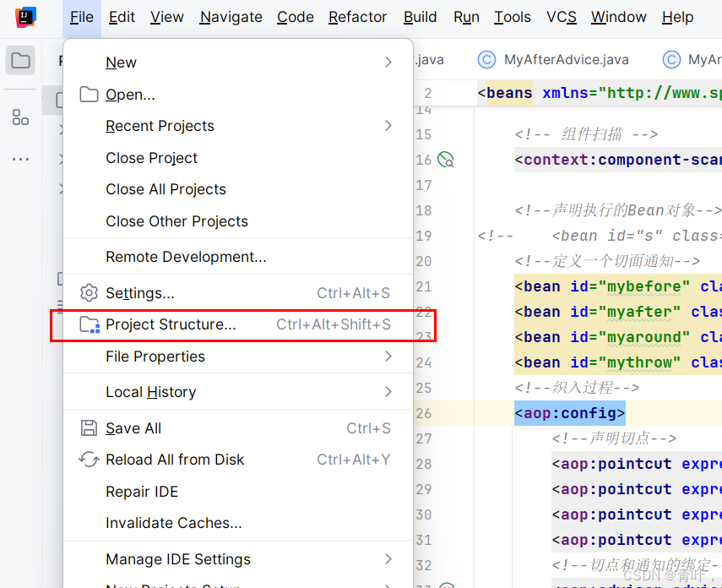Open the Code menu
The width and height of the screenshot is (722, 588).
296,17
